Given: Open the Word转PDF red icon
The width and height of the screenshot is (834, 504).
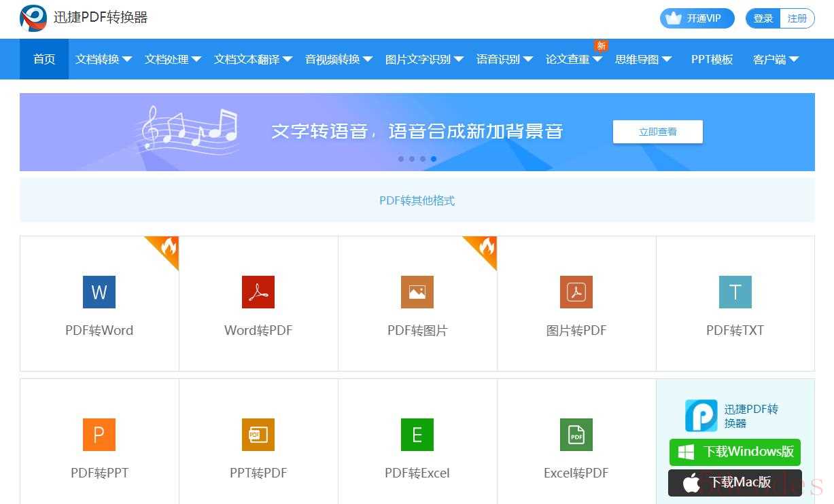Looking at the screenshot, I should pos(258,292).
